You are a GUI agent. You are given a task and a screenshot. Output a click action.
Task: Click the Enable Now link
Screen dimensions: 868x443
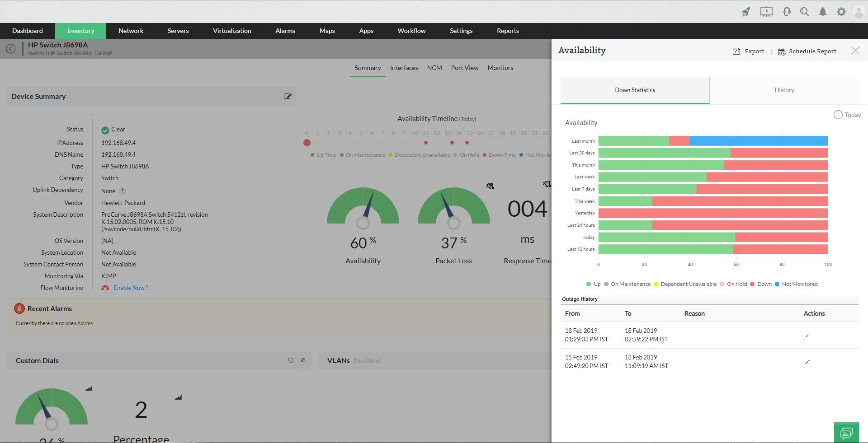point(131,288)
